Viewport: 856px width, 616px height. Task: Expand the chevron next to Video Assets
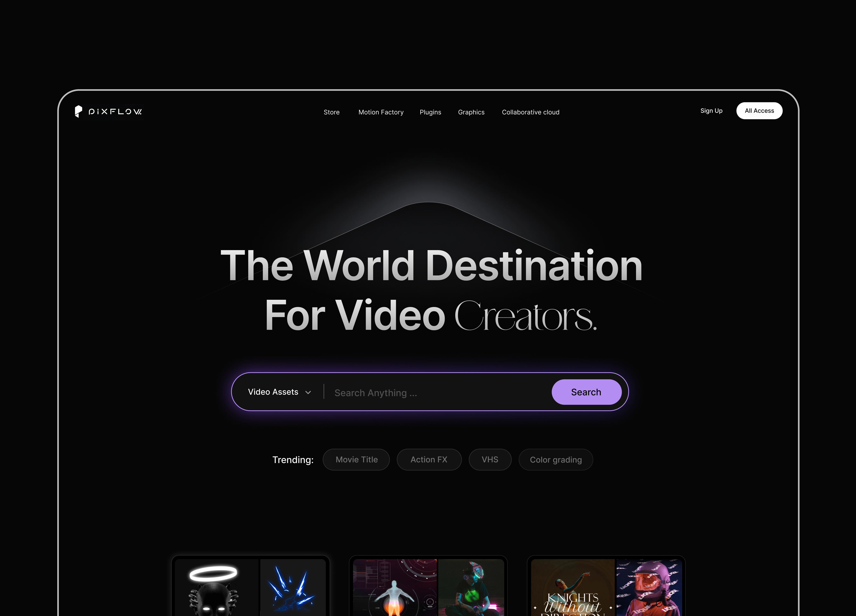coord(308,392)
